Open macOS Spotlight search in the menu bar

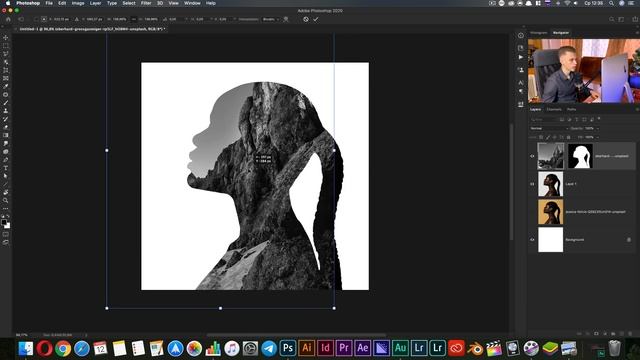pos(611,3)
